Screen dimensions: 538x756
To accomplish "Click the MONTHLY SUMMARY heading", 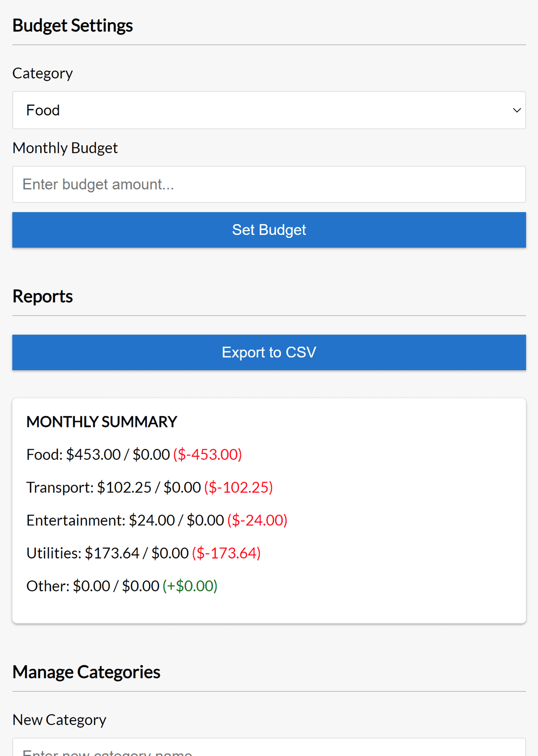I will (102, 422).
